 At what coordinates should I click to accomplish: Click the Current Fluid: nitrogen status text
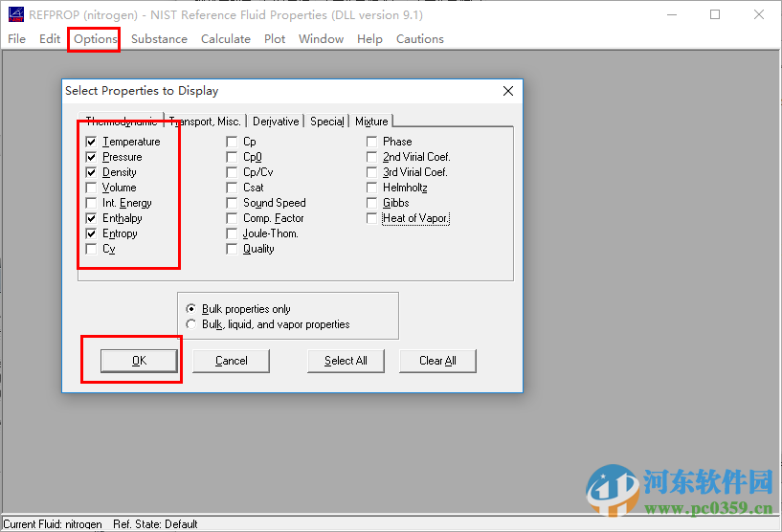click(x=53, y=524)
